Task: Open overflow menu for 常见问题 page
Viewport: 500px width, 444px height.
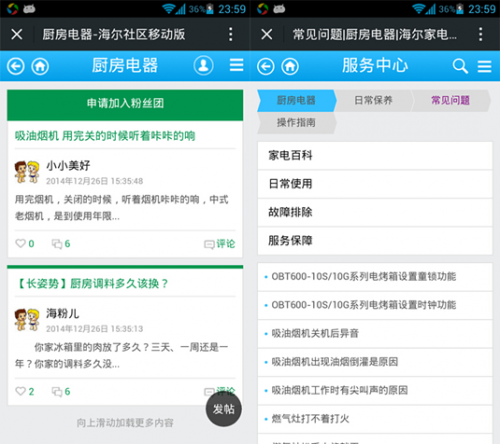Action: 480,34
